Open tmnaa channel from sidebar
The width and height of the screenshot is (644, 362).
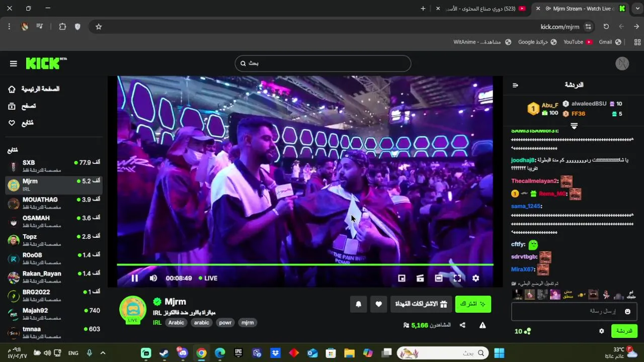(x=53, y=332)
